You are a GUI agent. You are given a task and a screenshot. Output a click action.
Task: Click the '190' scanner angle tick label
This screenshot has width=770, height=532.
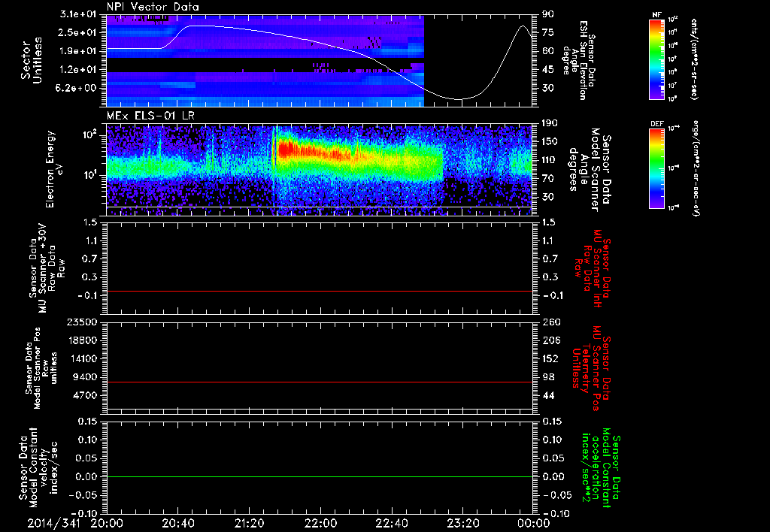[x=550, y=123]
